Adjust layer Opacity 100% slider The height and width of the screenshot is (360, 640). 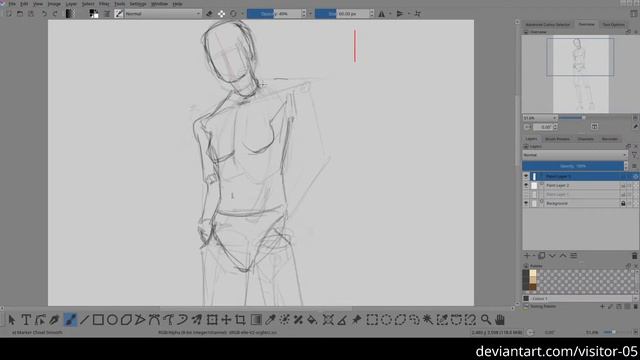(573, 166)
